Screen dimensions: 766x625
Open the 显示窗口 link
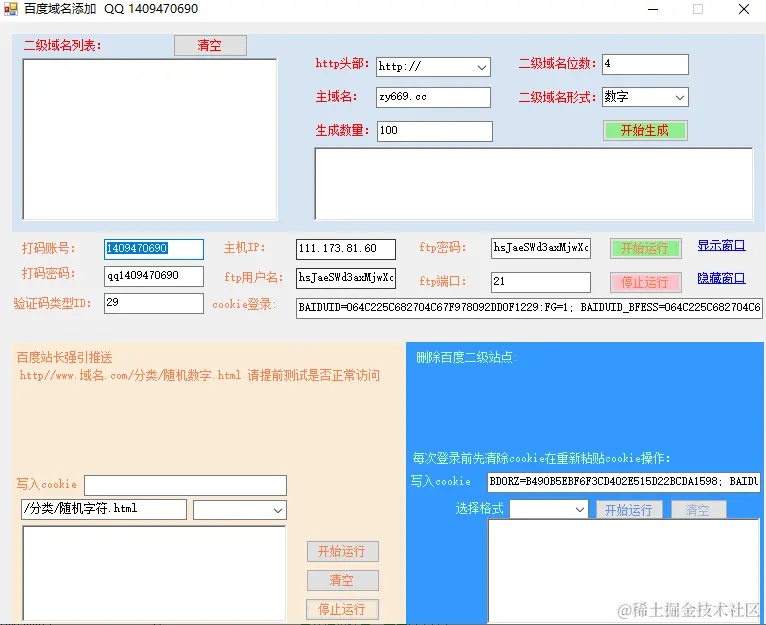tap(721, 246)
